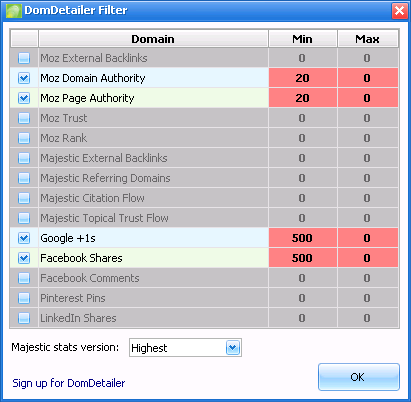Uncheck Moz Domain Authority filter
The height and width of the screenshot is (402, 411).
pos(24,78)
